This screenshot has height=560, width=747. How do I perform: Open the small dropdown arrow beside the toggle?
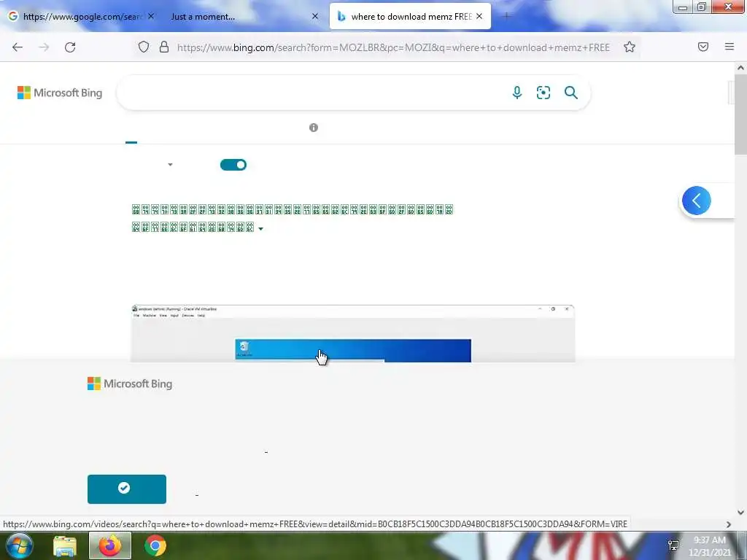pyautogui.click(x=170, y=165)
